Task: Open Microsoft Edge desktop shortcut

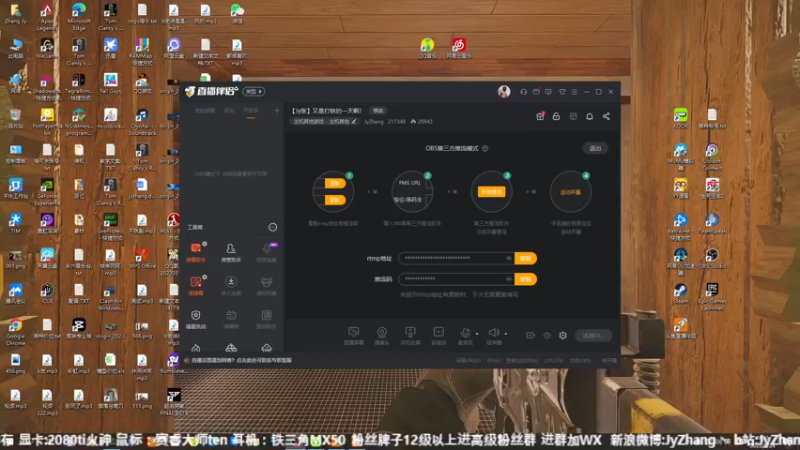Action: 79,16
